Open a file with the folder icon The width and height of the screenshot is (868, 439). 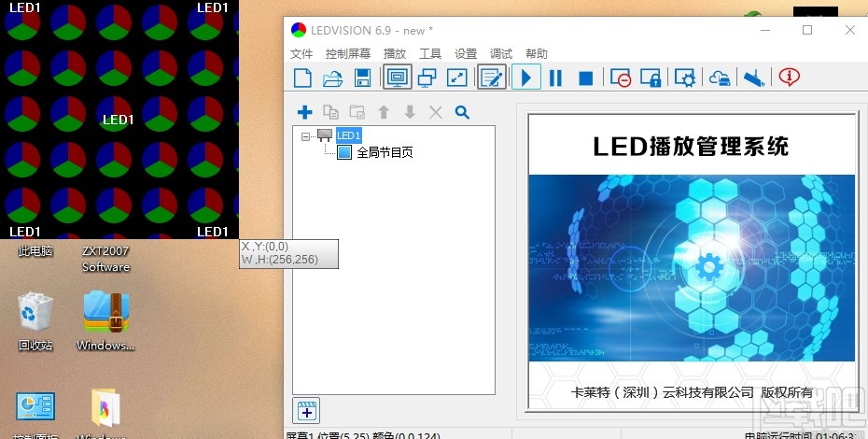click(x=332, y=78)
